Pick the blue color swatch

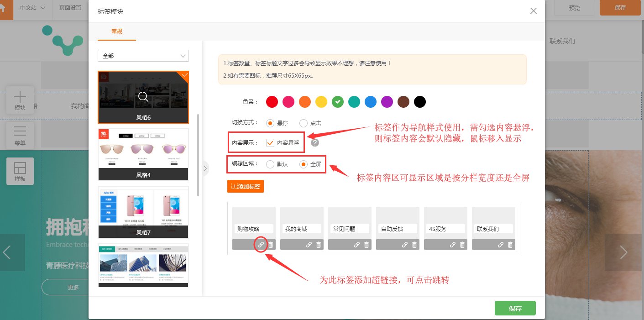pos(370,102)
